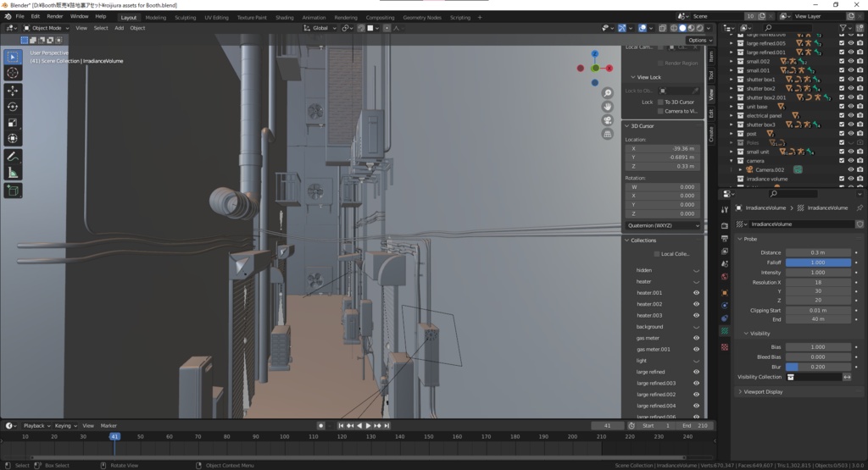Hide shutter box1 in the outliner

coord(851,80)
